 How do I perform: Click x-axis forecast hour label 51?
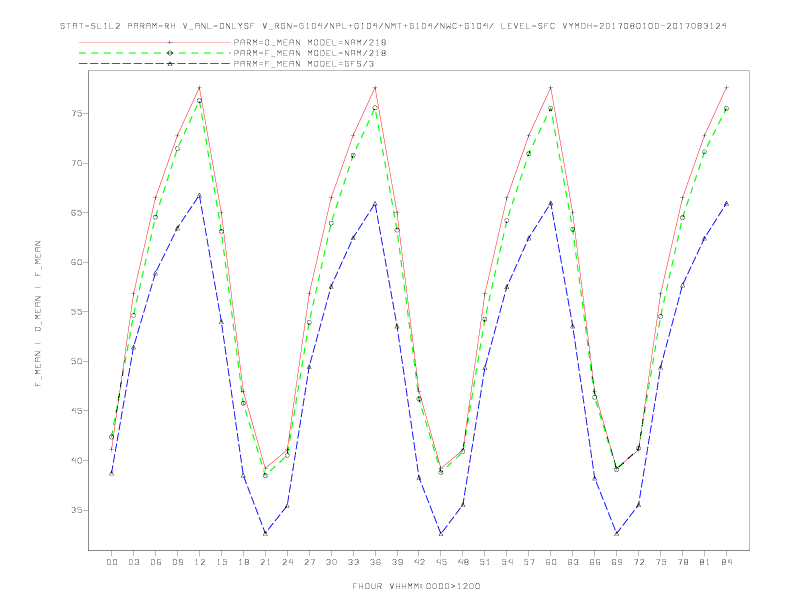pos(485,562)
